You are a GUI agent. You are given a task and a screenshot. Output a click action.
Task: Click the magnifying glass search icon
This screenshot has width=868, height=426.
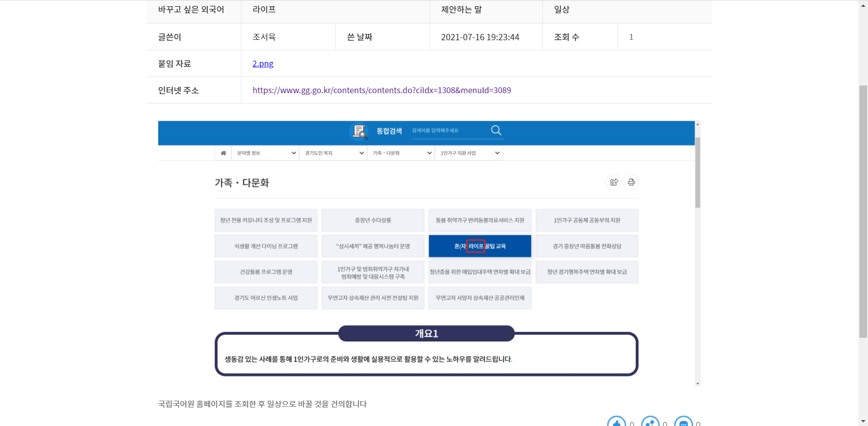496,130
